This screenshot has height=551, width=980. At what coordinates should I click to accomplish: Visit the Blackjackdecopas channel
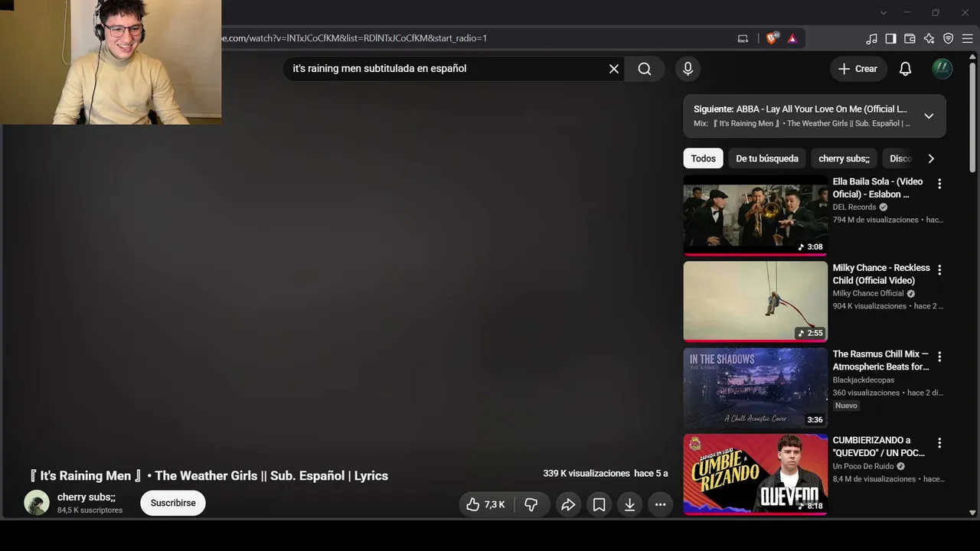864,380
